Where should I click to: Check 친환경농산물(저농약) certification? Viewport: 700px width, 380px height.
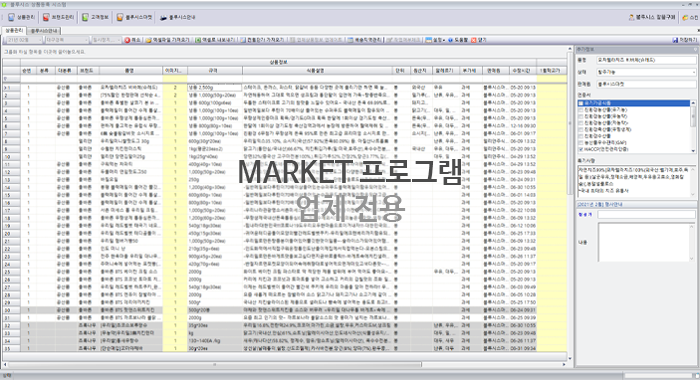pyautogui.click(x=580, y=123)
